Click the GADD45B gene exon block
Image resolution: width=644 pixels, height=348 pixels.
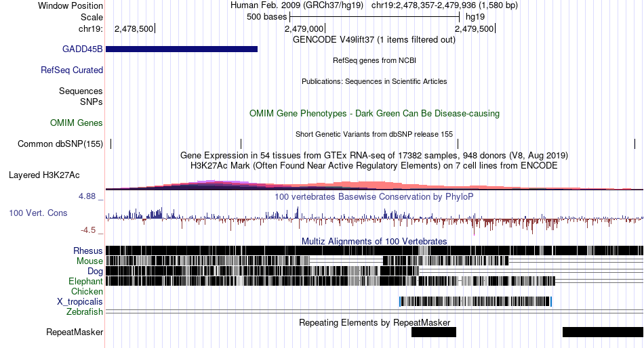pyautogui.click(x=182, y=49)
